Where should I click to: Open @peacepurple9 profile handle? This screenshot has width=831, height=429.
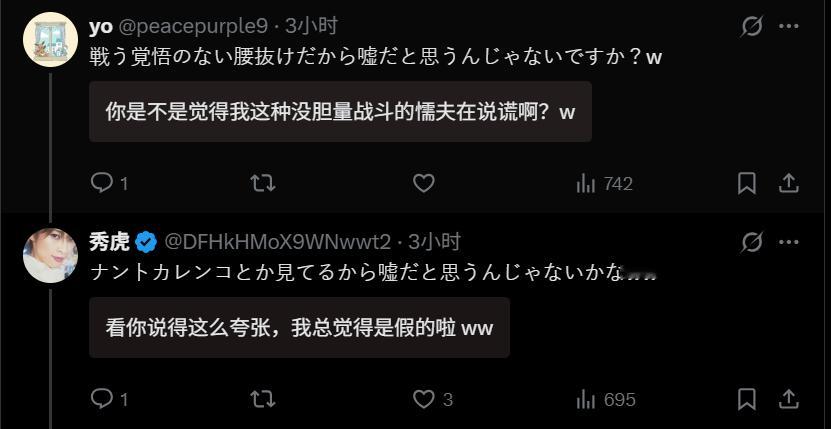pyautogui.click(x=193, y=26)
